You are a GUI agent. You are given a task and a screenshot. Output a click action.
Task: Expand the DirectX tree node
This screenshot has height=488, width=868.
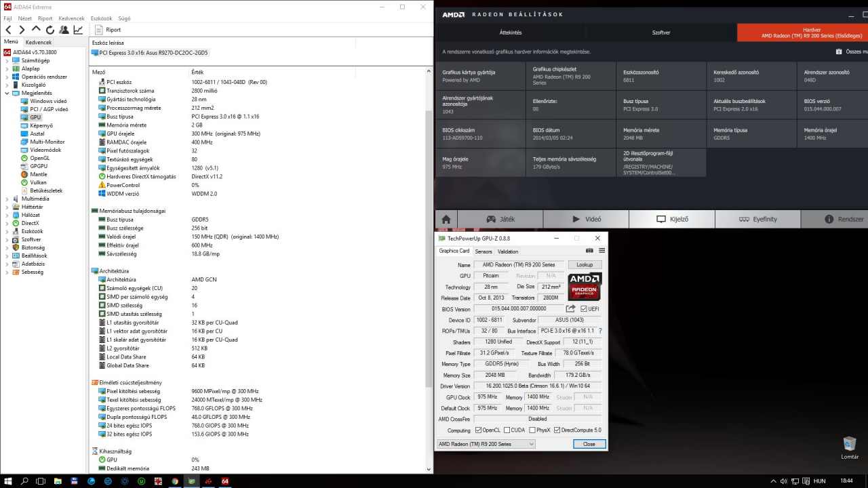tap(7, 223)
